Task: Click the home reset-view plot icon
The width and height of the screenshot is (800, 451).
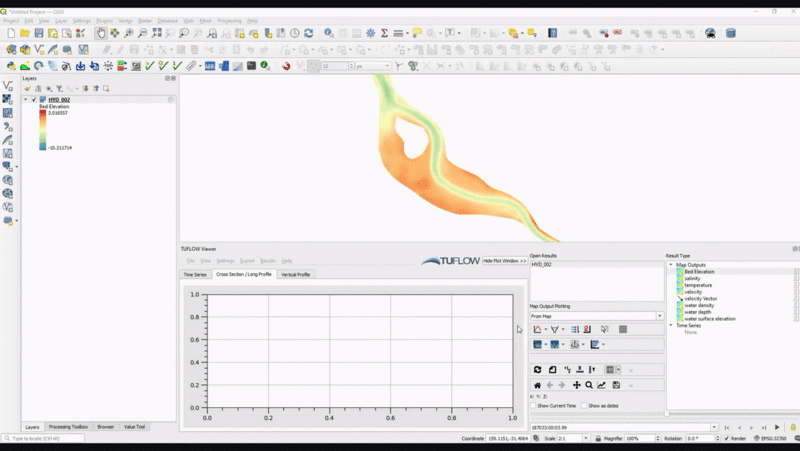Action: point(537,385)
